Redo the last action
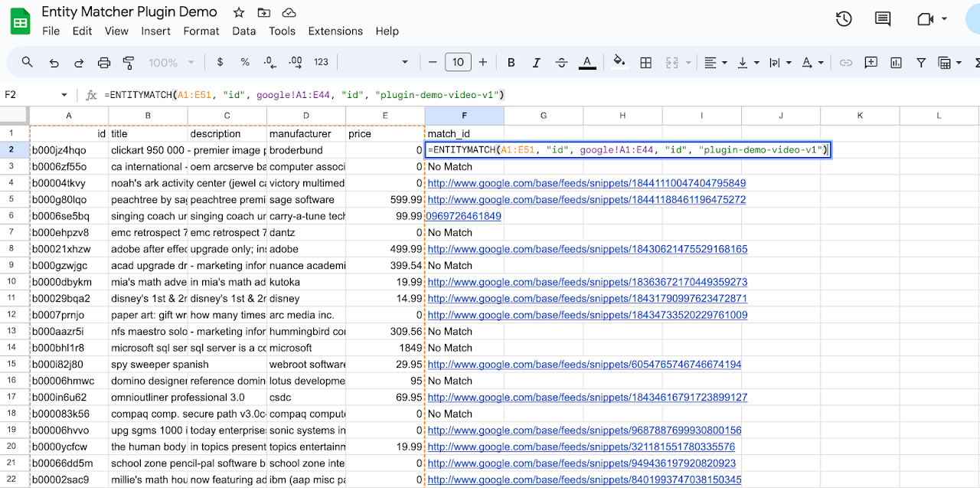Screen dimensions: 980x488 coord(79,63)
